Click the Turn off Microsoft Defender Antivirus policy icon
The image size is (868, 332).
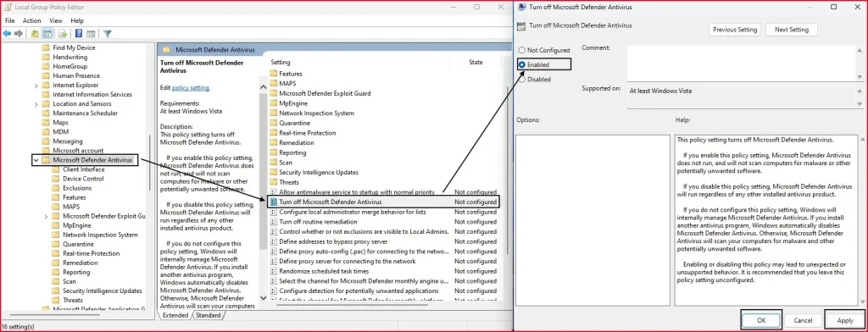click(273, 202)
